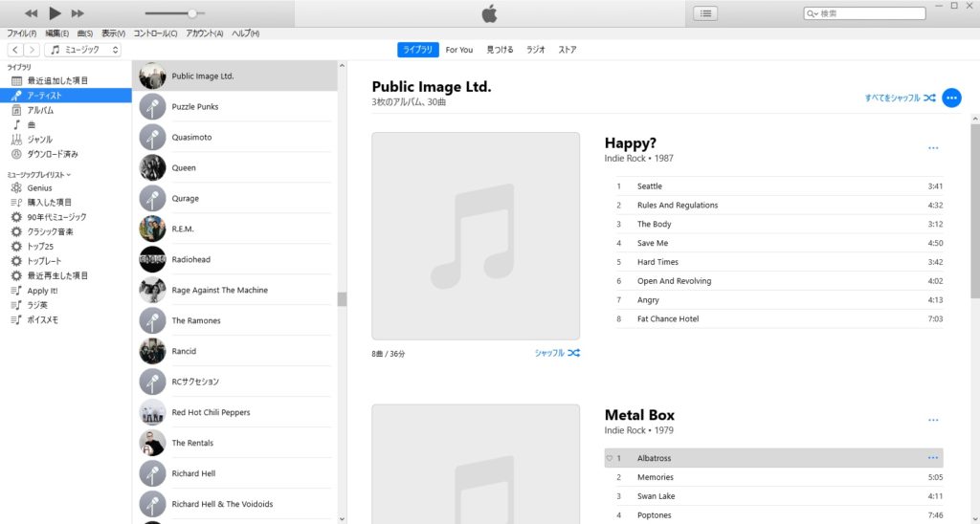Open the blue artist more-options button
The width and height of the screenshot is (980, 524).
(x=951, y=98)
